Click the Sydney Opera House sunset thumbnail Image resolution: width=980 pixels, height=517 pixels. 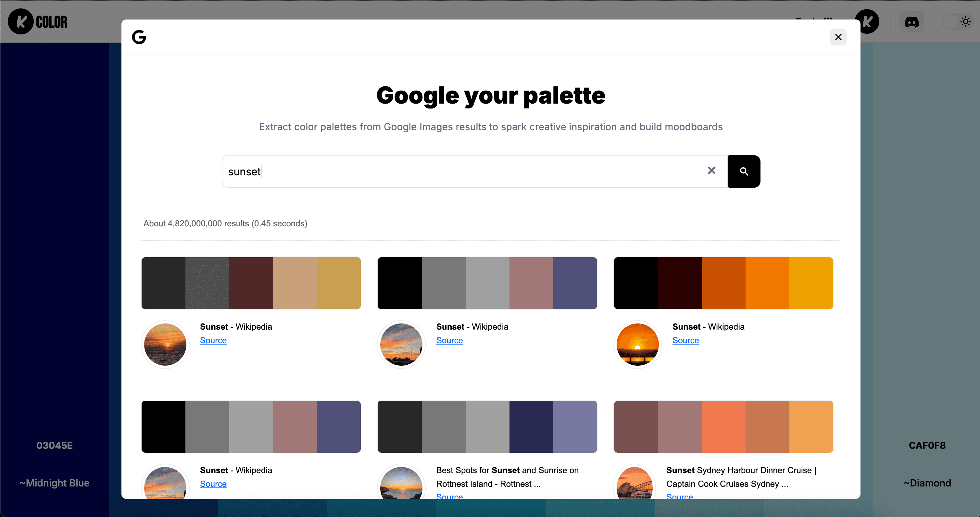click(634, 483)
